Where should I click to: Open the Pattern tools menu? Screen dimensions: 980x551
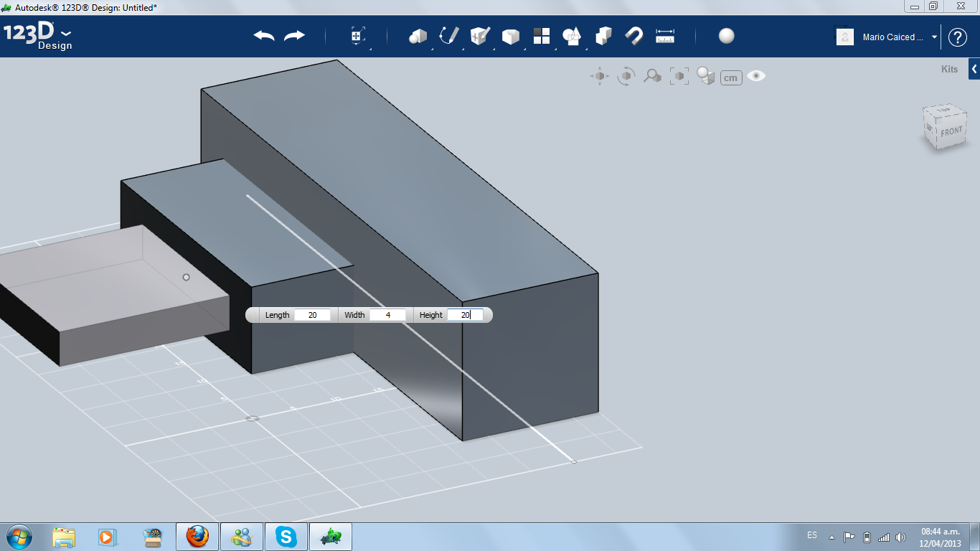[542, 36]
